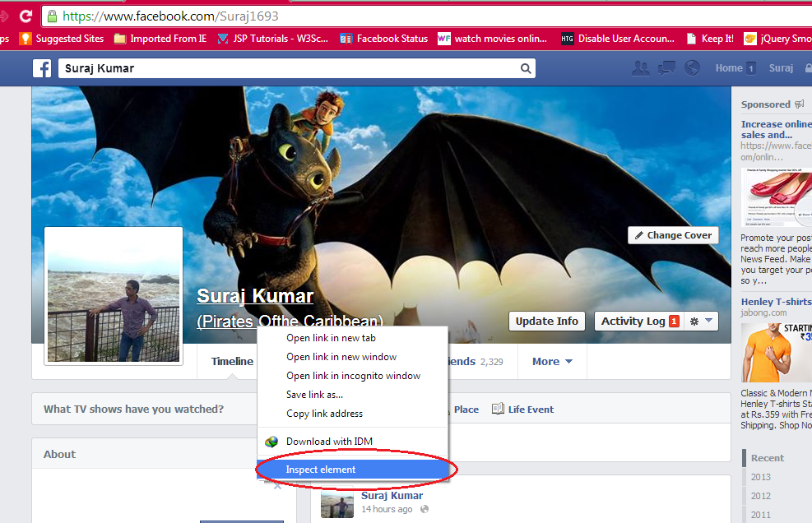Click the browser address bar URL

pyautogui.click(x=170, y=16)
